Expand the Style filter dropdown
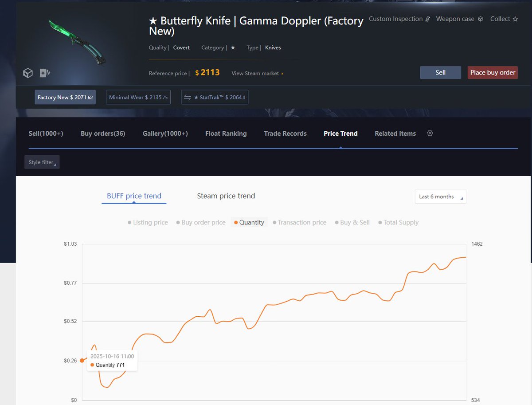This screenshot has width=532, height=405. tap(42, 162)
